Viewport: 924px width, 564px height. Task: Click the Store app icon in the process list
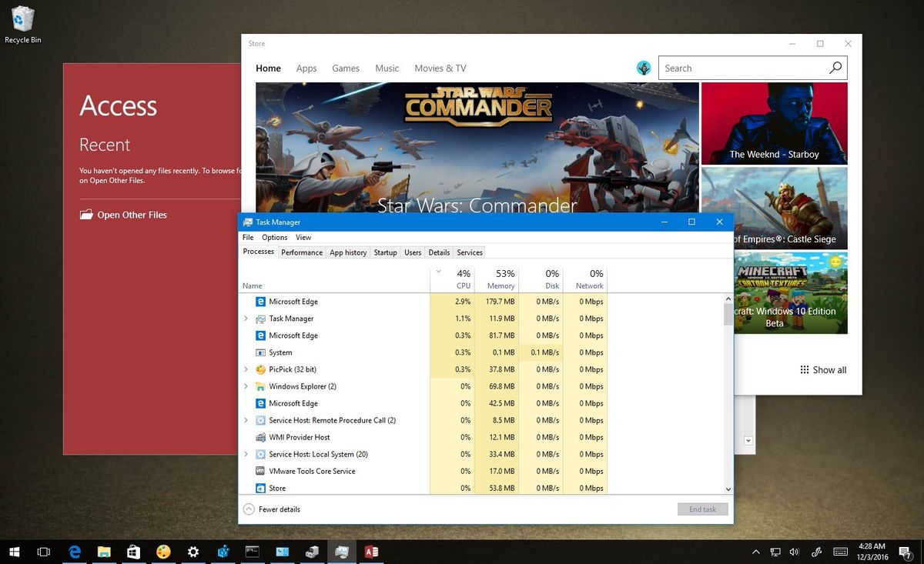point(262,488)
